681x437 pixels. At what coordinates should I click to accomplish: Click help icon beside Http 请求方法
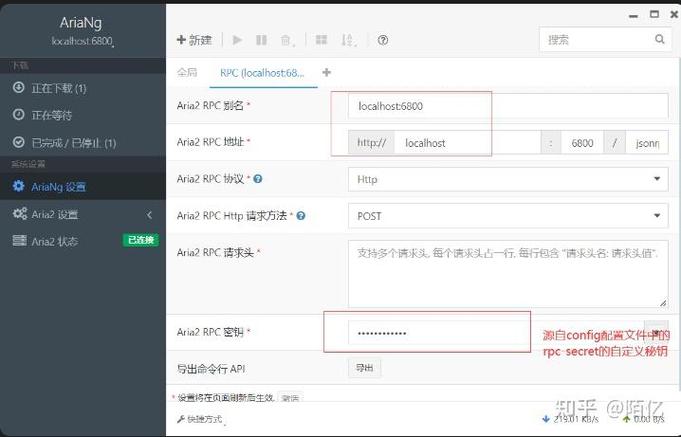point(301,215)
